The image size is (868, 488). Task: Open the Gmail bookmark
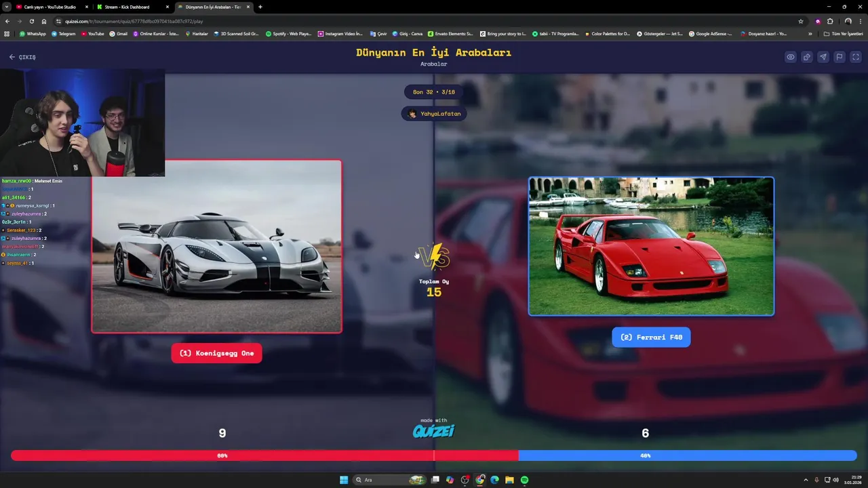(x=118, y=33)
